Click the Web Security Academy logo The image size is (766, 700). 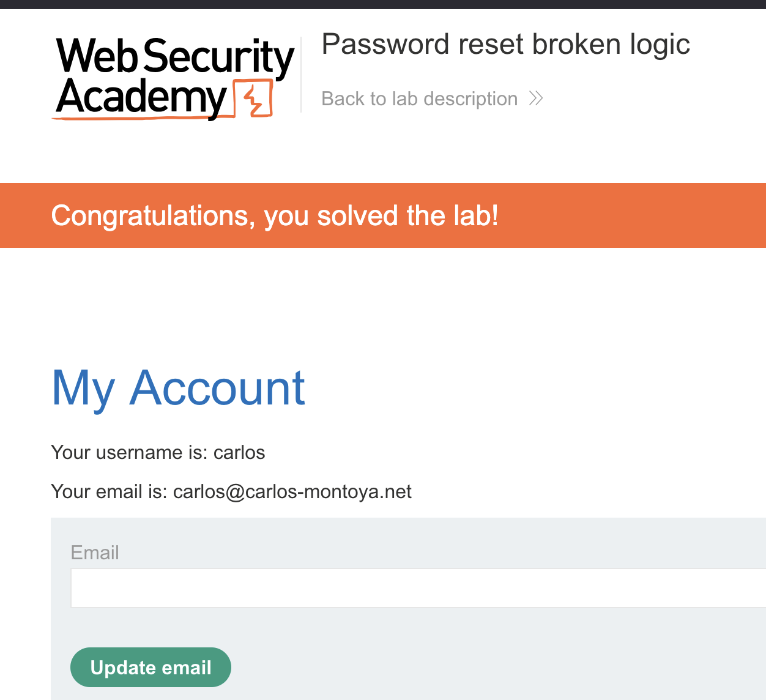(175, 77)
